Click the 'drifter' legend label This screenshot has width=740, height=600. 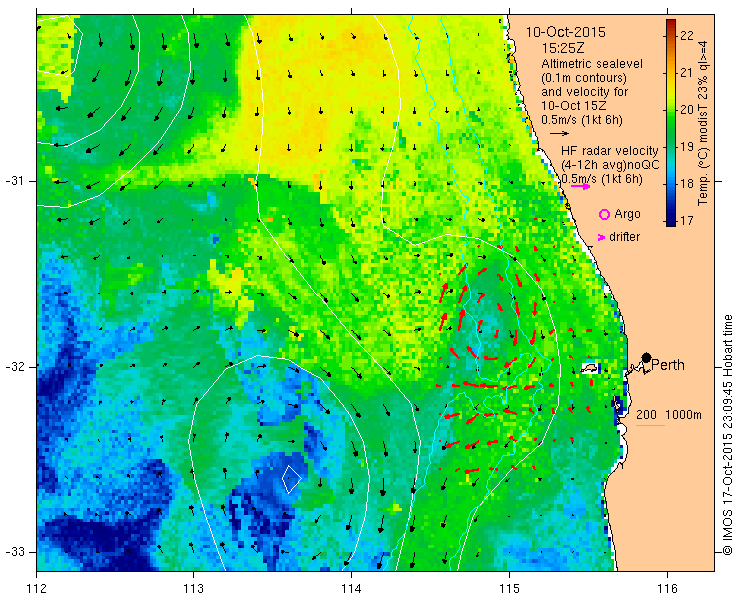pyautogui.click(x=624, y=237)
